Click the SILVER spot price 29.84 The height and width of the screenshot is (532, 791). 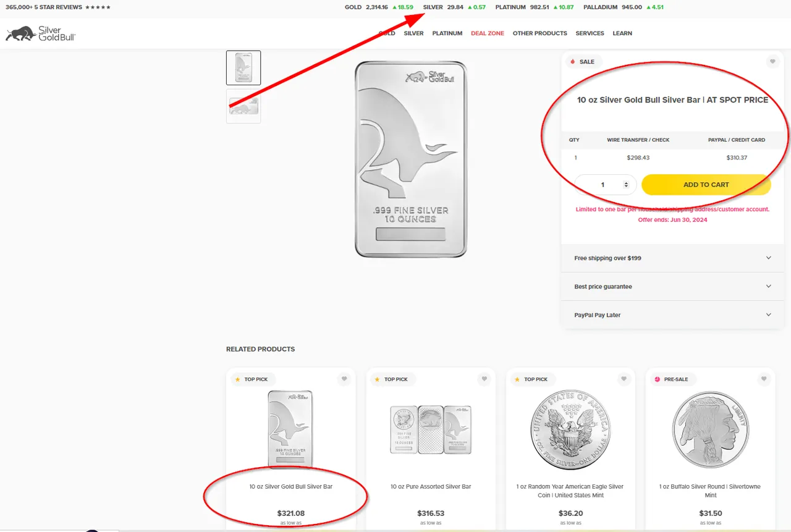(454, 7)
